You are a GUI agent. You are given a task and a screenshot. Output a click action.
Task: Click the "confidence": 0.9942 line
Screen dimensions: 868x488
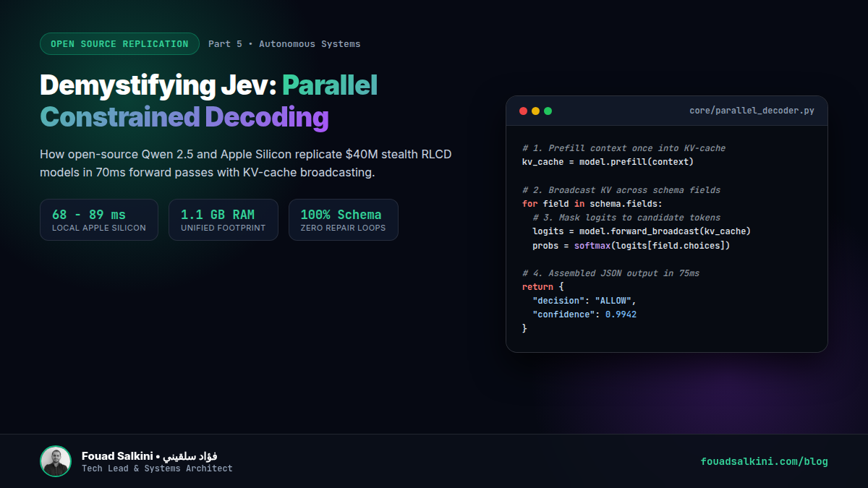point(584,314)
